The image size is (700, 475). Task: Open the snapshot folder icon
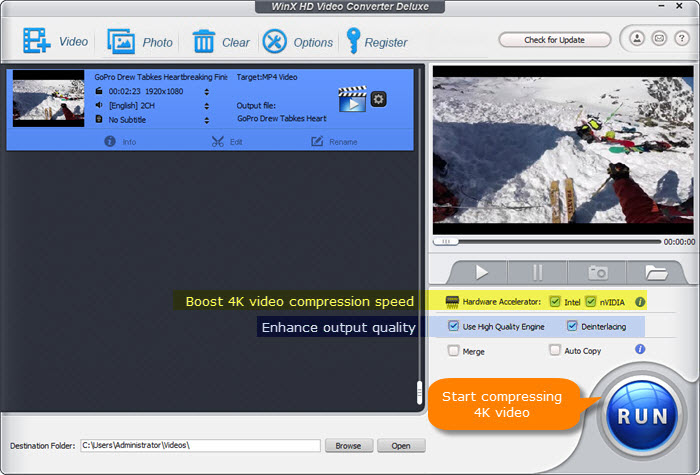click(655, 272)
